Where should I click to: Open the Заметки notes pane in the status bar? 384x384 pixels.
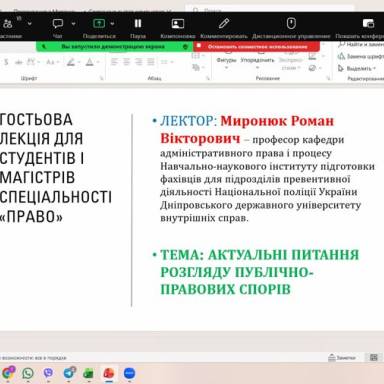tap(342, 358)
